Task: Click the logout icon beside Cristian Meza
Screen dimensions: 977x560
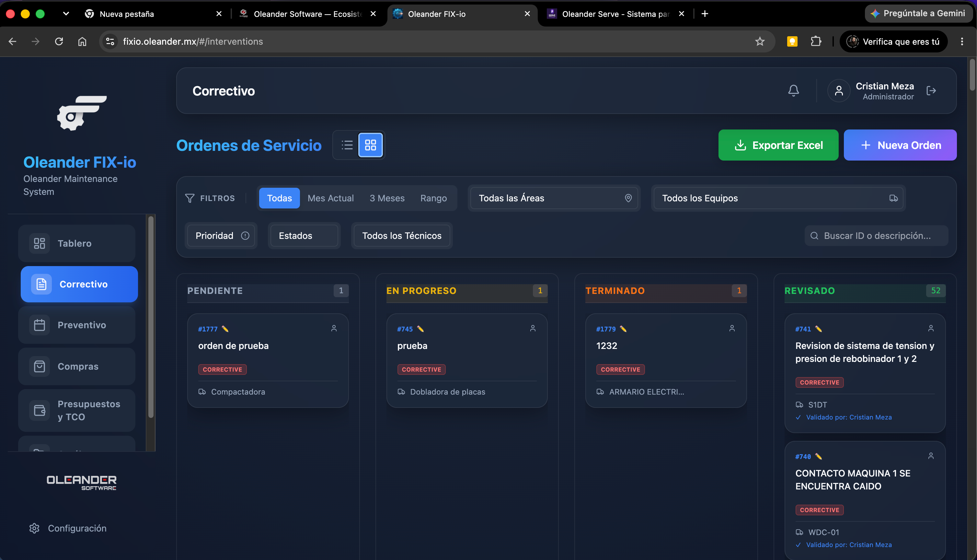Action: (931, 91)
